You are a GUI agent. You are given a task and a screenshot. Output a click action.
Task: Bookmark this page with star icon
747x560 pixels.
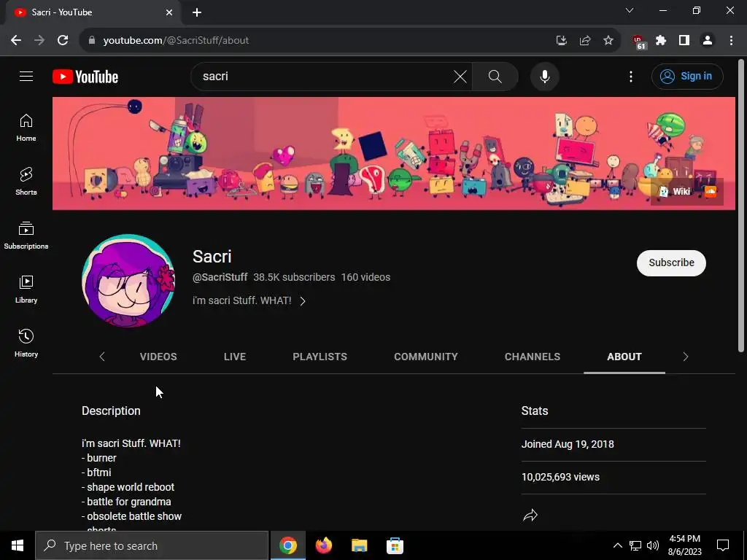[x=608, y=41]
